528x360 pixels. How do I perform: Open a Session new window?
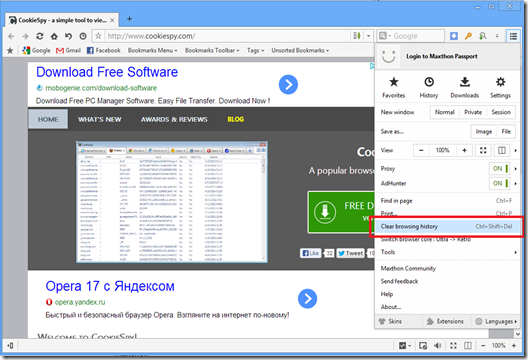point(501,112)
